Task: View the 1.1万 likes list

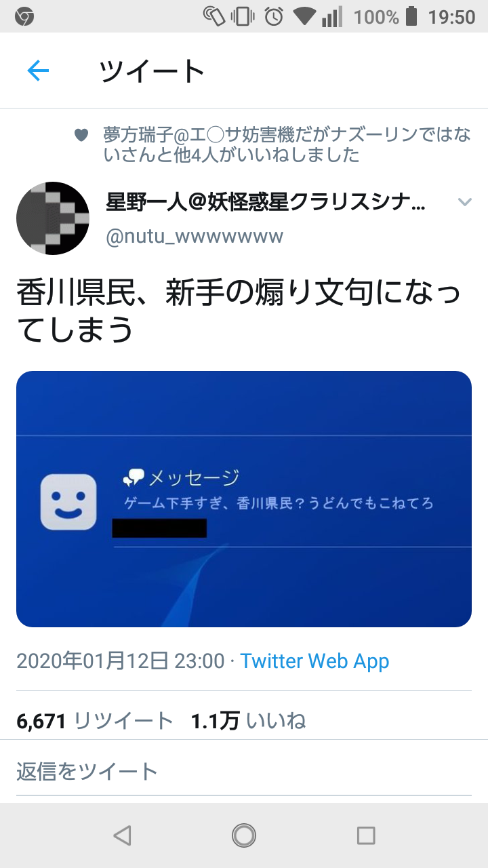Action: pos(248,721)
